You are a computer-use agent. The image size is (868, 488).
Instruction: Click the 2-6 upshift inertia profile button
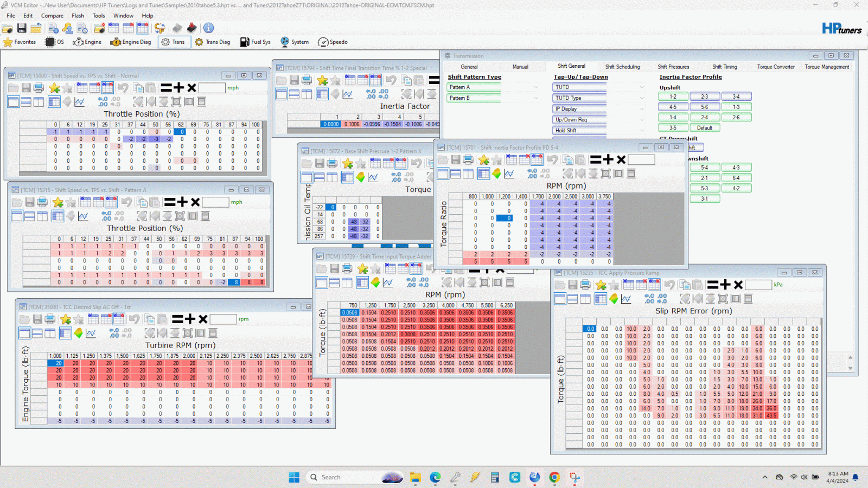coord(736,117)
